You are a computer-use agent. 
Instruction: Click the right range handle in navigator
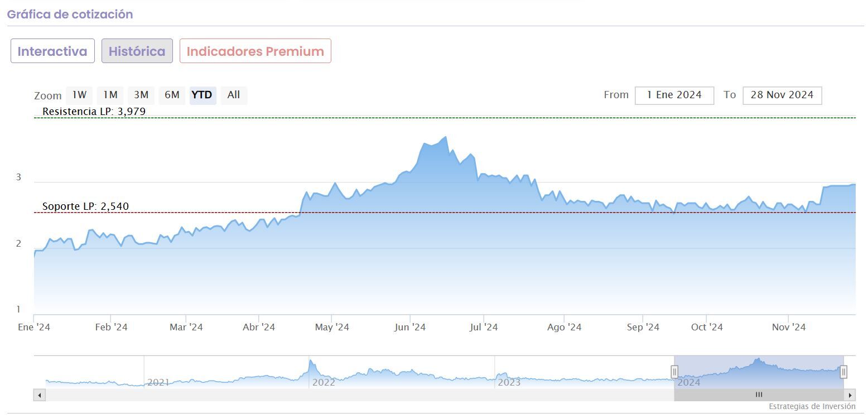click(x=843, y=372)
